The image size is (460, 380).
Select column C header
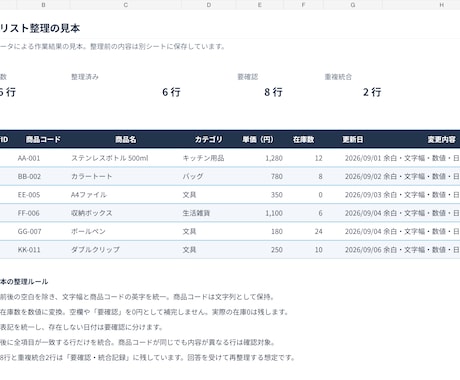click(126, 5)
